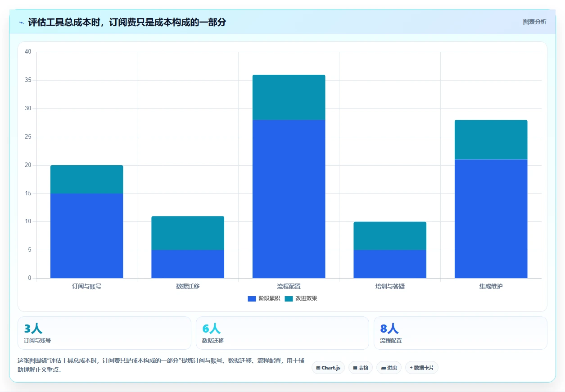The width and height of the screenshot is (565, 392).
Task: Click the 3人 value text
Action: pyautogui.click(x=33, y=329)
